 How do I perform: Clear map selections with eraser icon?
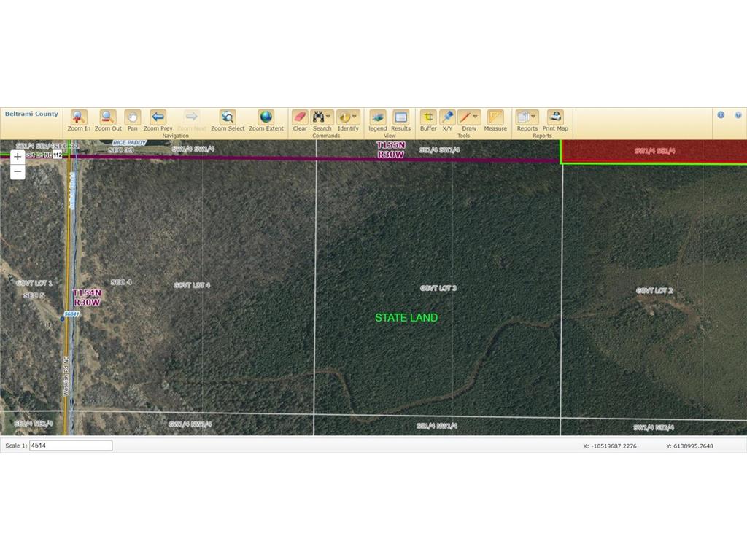pos(300,117)
